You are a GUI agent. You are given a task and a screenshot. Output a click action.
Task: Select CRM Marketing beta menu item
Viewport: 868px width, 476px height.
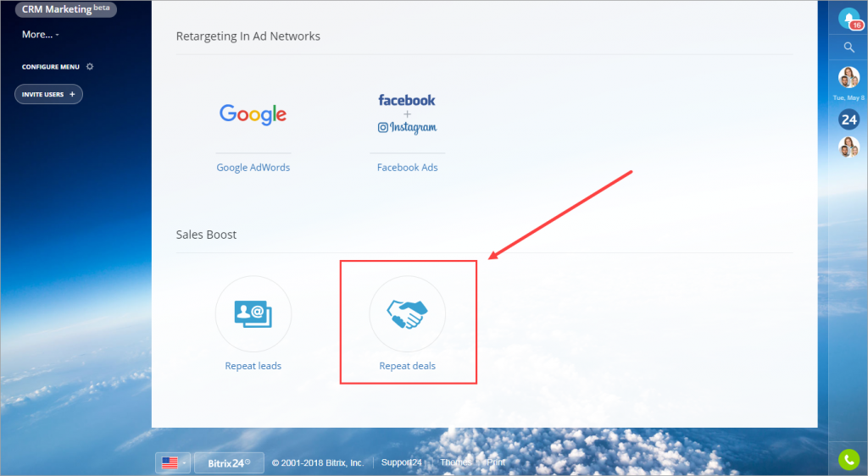point(66,8)
